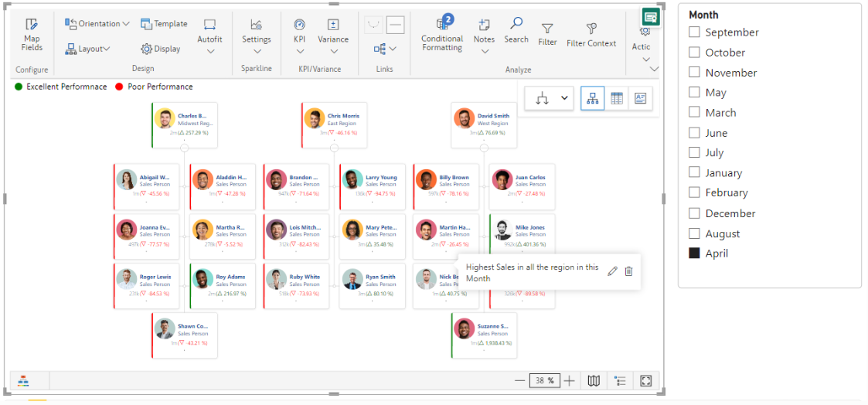The image size is (868, 405).
Task: Expand the Orientation dropdown
Action: 97,24
